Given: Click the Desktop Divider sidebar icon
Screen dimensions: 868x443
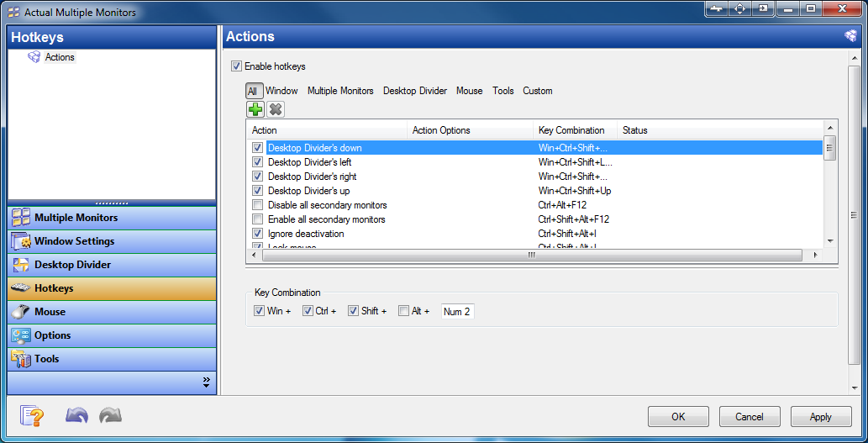Looking at the screenshot, I should coord(21,265).
